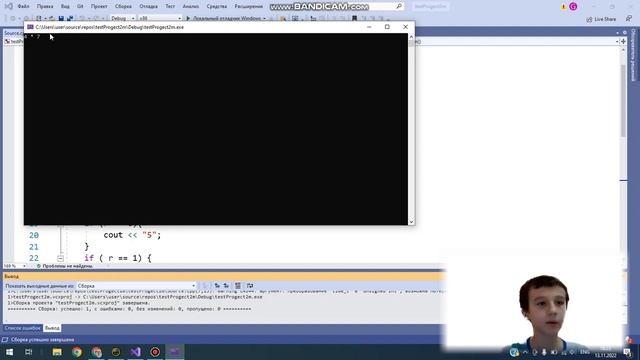Screen dimensions: 640x360
Task: Click the go to previous message output icon
Action: pos(217,286)
